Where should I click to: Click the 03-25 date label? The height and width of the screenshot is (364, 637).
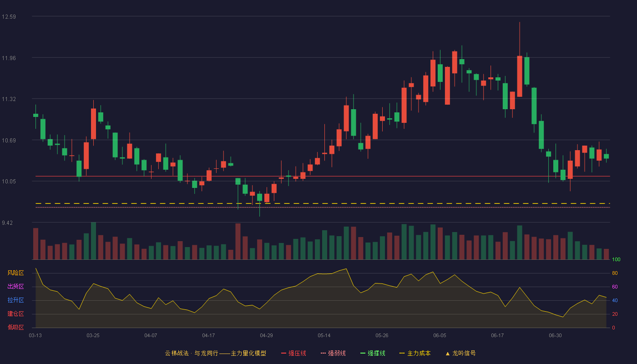(93, 335)
